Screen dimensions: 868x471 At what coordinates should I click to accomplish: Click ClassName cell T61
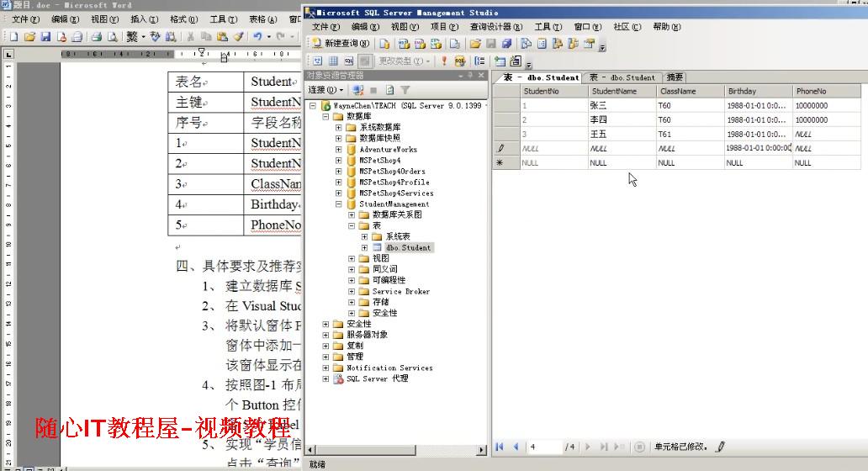coord(690,134)
